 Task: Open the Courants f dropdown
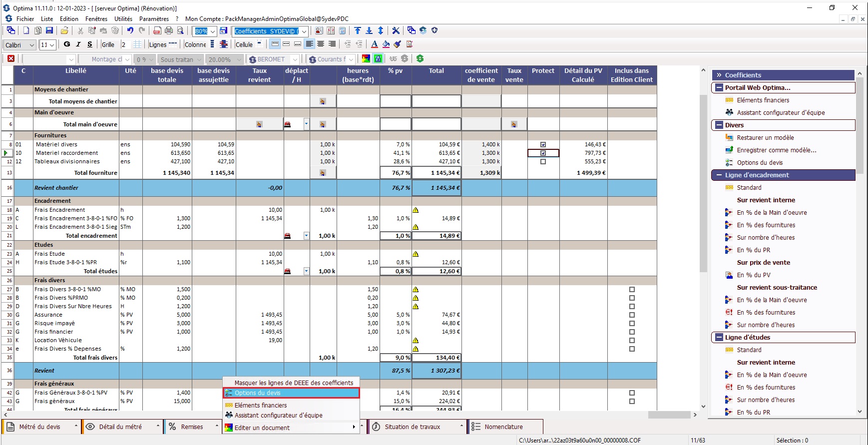click(x=352, y=59)
